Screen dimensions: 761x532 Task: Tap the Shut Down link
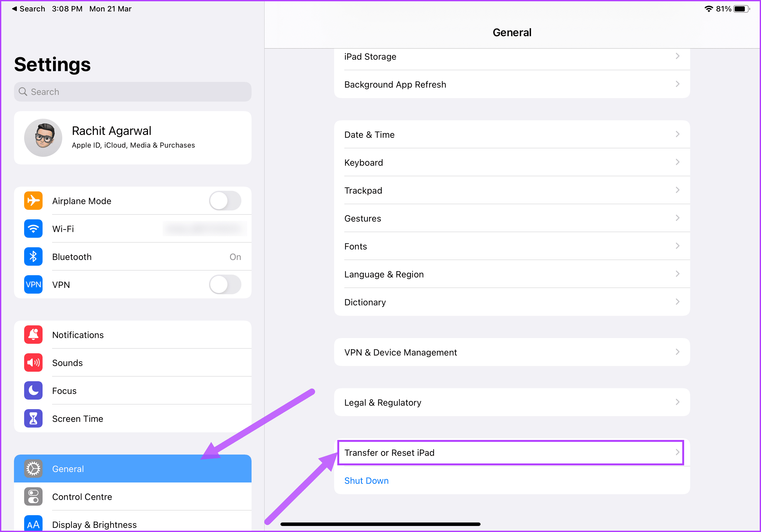[366, 481]
